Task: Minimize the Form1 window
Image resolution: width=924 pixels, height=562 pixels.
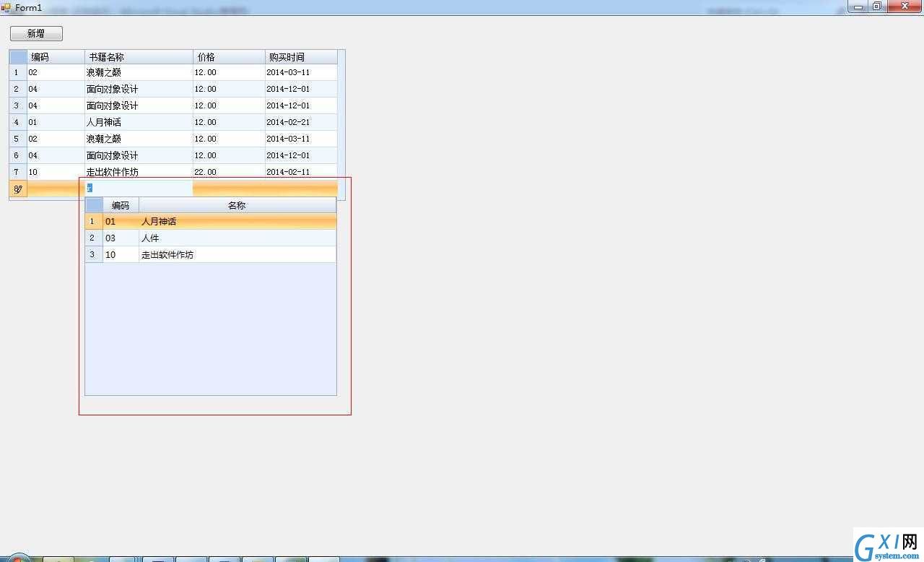Action: coord(858,7)
